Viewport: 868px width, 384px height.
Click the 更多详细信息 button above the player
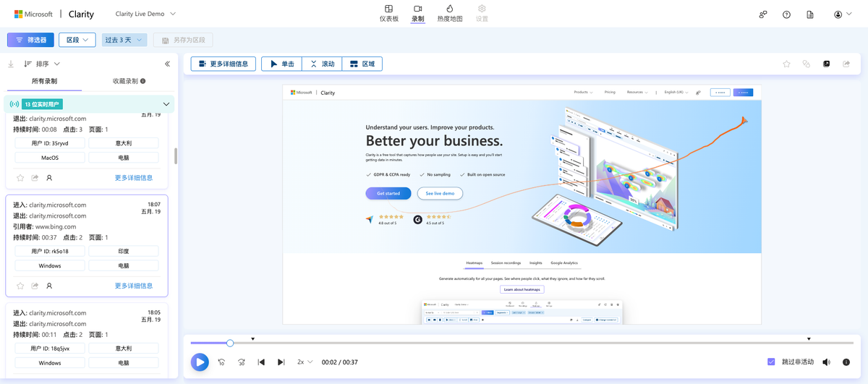coord(224,64)
